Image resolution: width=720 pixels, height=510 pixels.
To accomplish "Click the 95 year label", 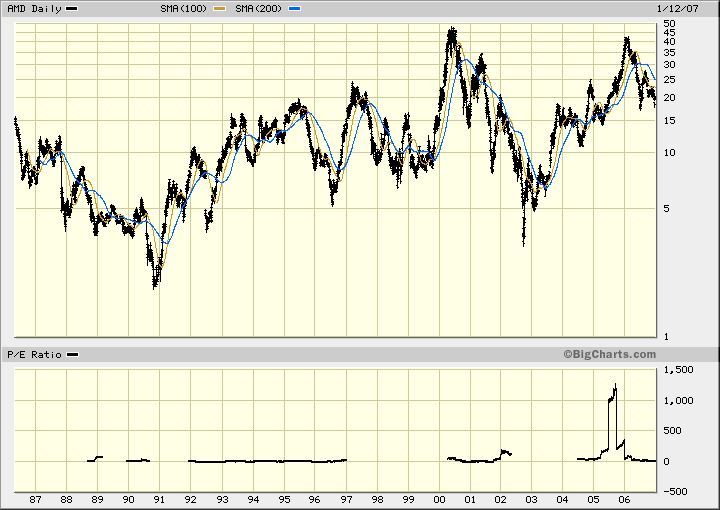I will click(284, 499).
